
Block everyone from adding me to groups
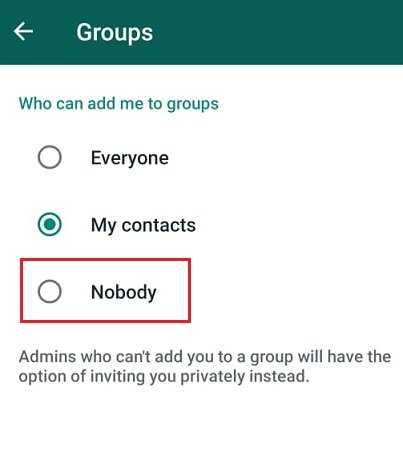click(105, 291)
